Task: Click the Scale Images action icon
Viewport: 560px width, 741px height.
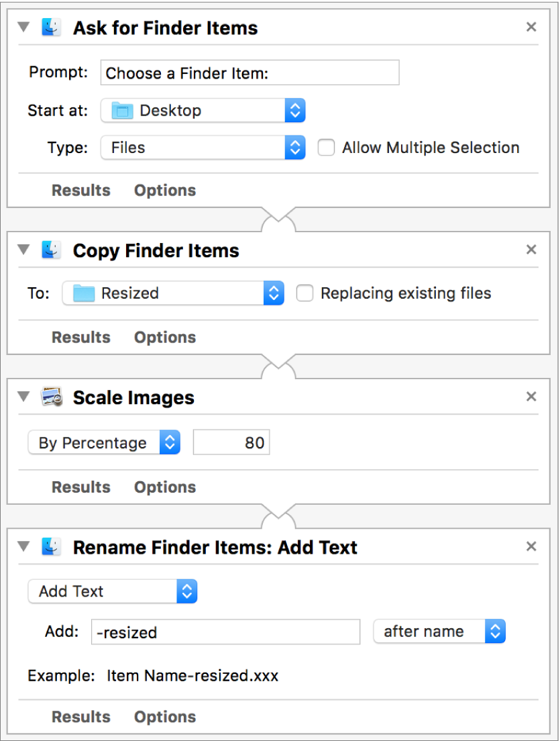Action: point(51,397)
